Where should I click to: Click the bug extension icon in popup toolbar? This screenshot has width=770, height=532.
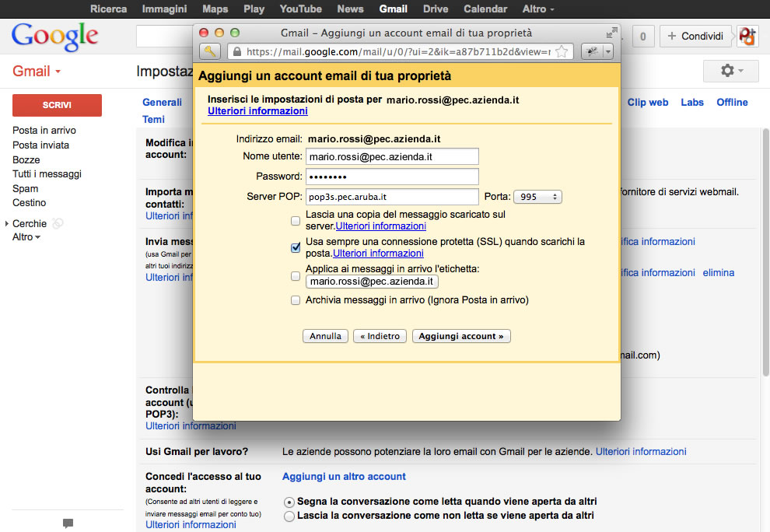(x=593, y=51)
